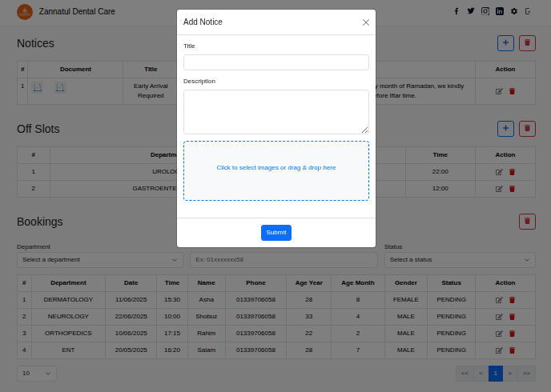Click the DERMATOLOGY cell
This screenshot has width=551, height=392.
(69, 300)
